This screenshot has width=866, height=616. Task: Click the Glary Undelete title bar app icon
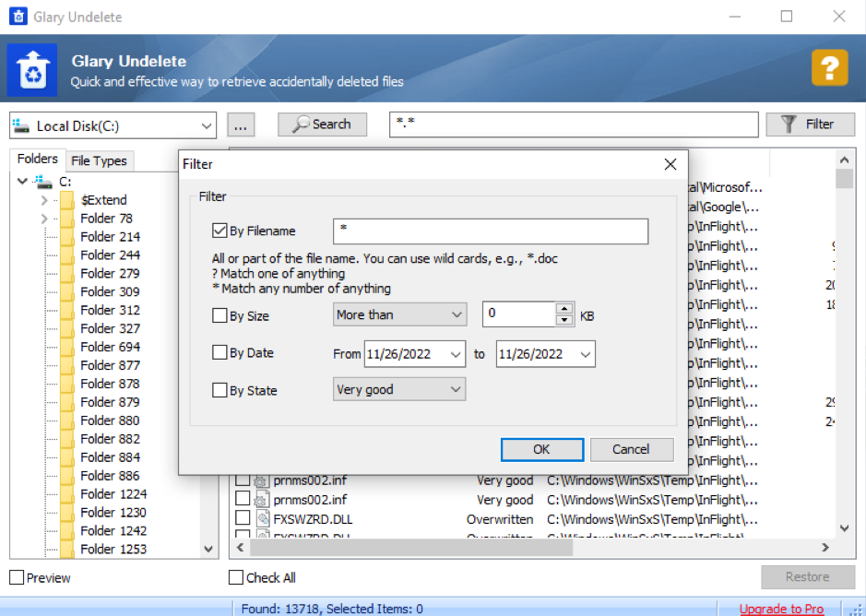pos(18,17)
